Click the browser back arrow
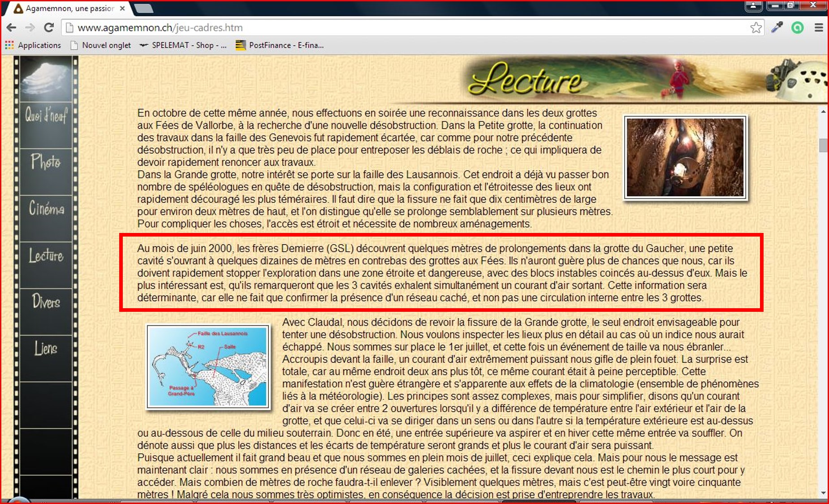Image resolution: width=829 pixels, height=504 pixels. (12, 28)
